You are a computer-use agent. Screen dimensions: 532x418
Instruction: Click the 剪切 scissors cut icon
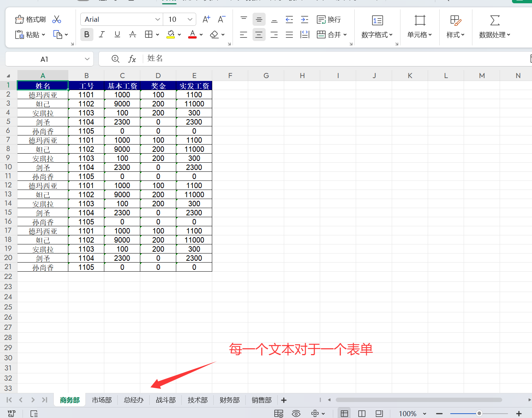[57, 19]
